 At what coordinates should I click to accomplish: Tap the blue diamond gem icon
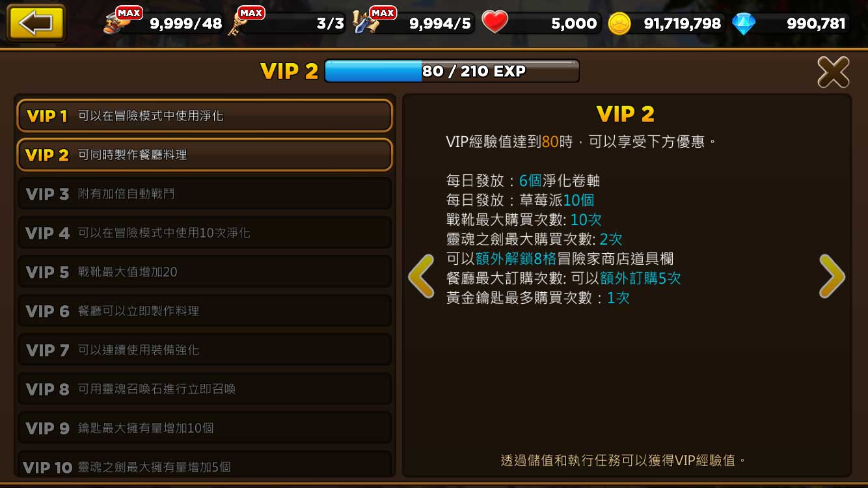coord(744,24)
